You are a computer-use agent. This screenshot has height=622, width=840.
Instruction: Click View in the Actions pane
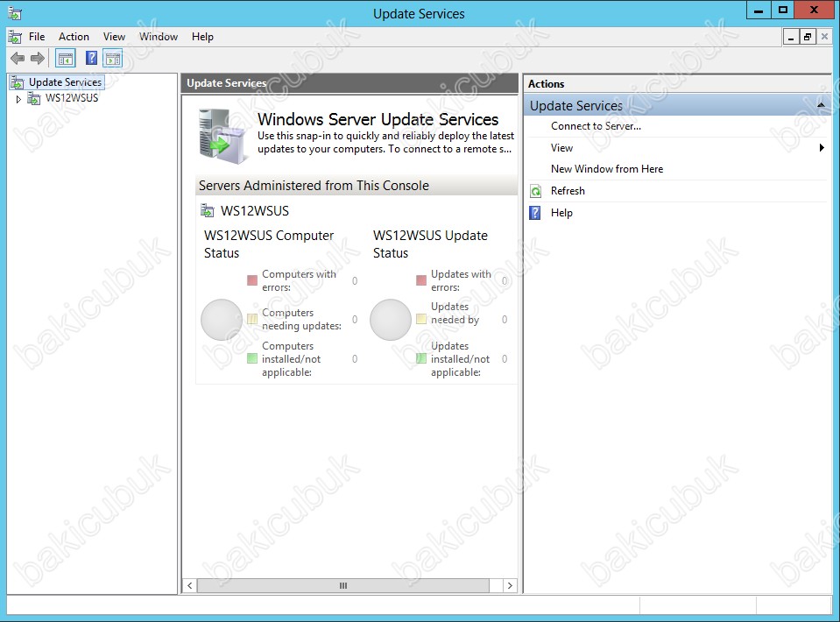[x=561, y=148]
